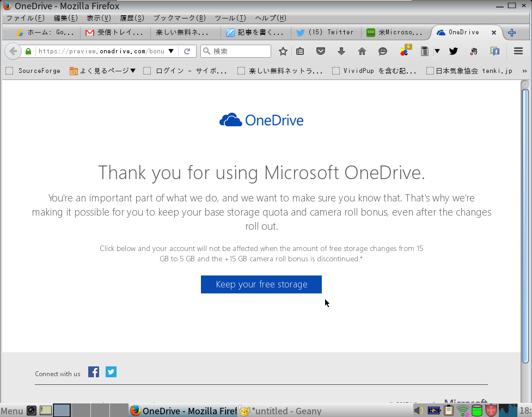
Task: Click the clipboard addon toolbar icon
Action: (x=424, y=51)
